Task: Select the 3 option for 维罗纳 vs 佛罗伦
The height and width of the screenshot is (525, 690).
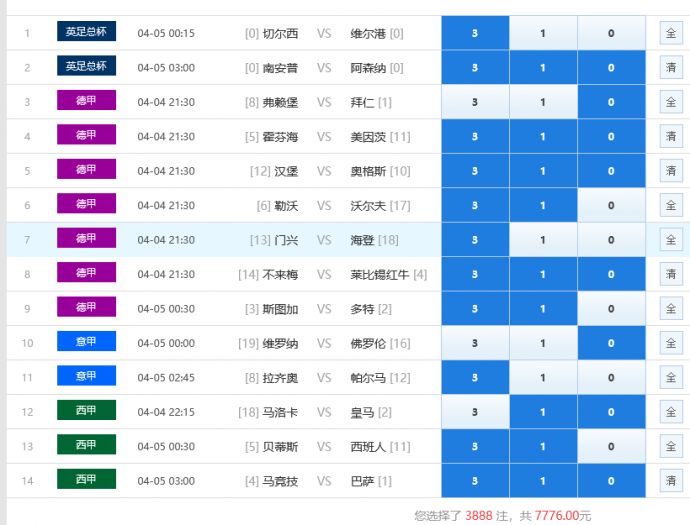Action: point(474,343)
